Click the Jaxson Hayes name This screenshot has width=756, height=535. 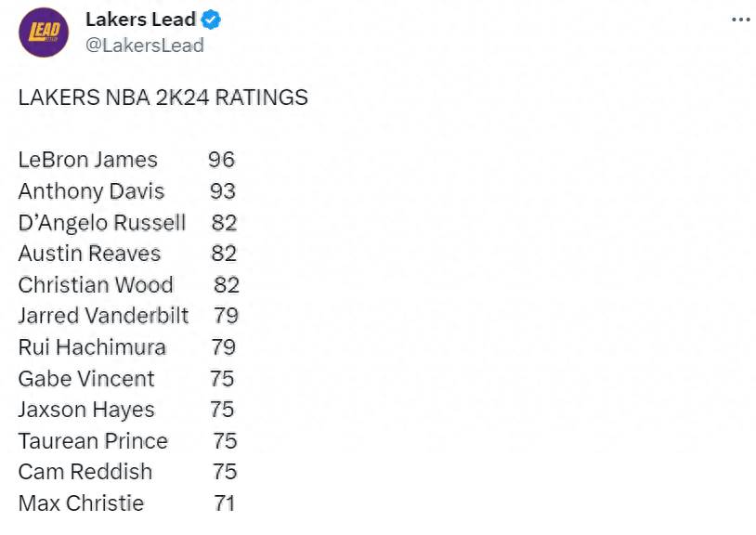pyautogui.click(x=86, y=411)
